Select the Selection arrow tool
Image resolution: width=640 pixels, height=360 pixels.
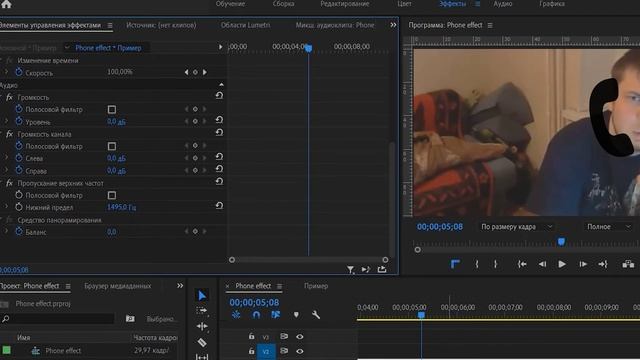coord(202,295)
